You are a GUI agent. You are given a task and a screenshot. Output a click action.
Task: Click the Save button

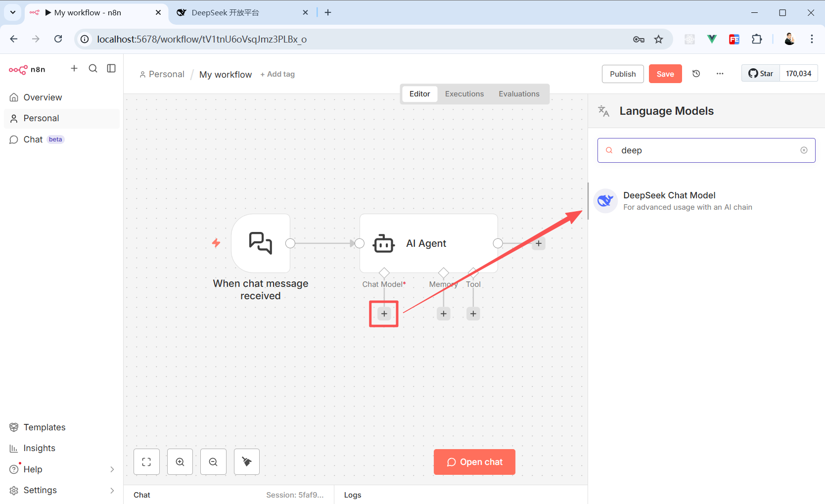click(665, 74)
